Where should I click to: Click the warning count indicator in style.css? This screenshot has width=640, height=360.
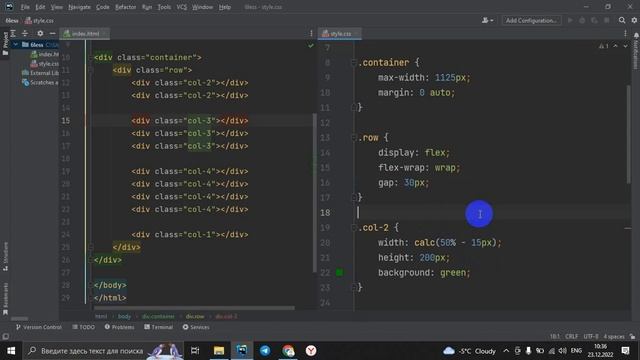tap(604, 46)
